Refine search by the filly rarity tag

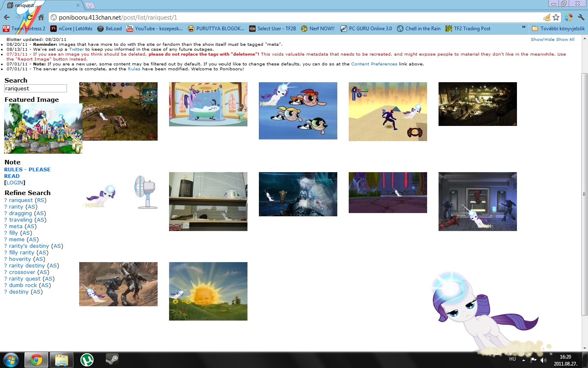(22, 252)
